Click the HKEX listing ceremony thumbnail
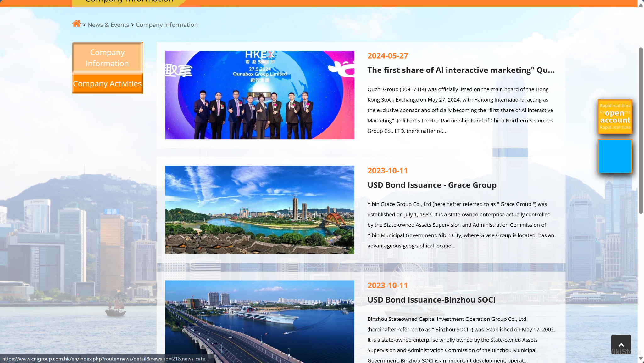 [259, 95]
